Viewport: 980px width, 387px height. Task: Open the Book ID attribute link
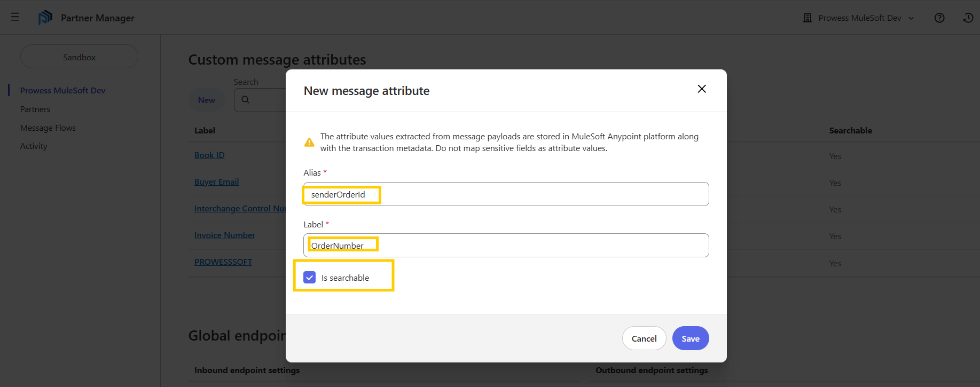click(209, 155)
